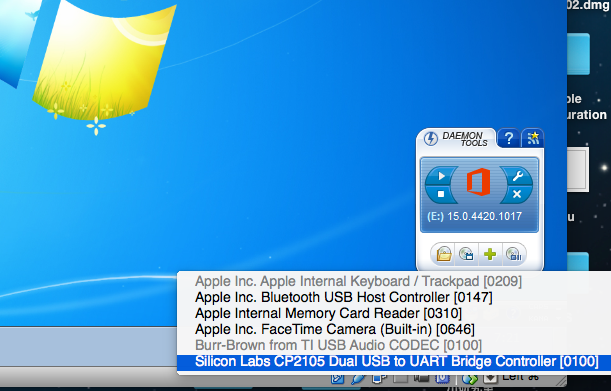Open DAEMON Tools wrench settings icon
The height and width of the screenshot is (391, 611).
coord(517,176)
